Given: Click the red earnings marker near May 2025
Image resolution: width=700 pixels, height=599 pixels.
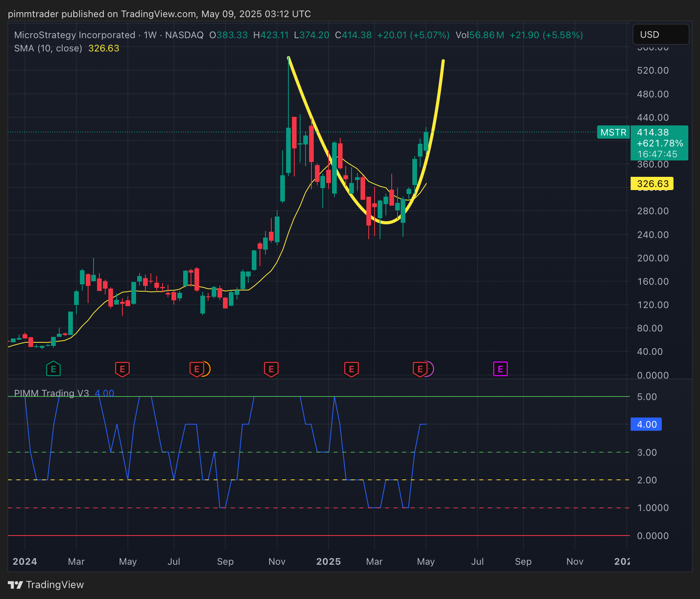Looking at the screenshot, I should click(x=420, y=369).
